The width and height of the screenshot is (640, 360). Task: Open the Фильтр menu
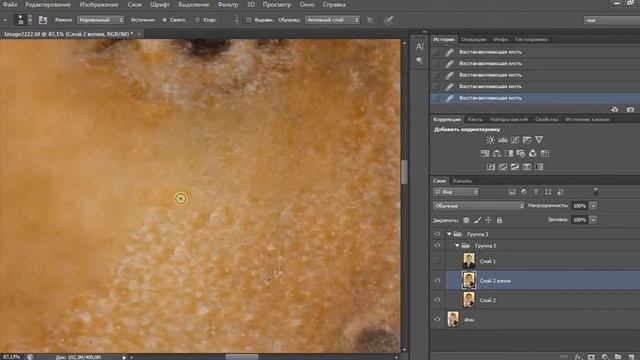[x=228, y=4]
